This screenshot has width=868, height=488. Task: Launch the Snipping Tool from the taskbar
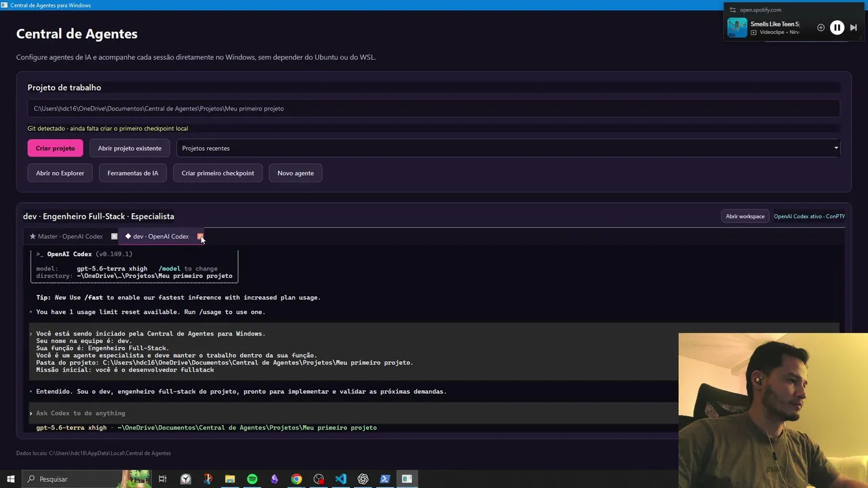pos(208,479)
